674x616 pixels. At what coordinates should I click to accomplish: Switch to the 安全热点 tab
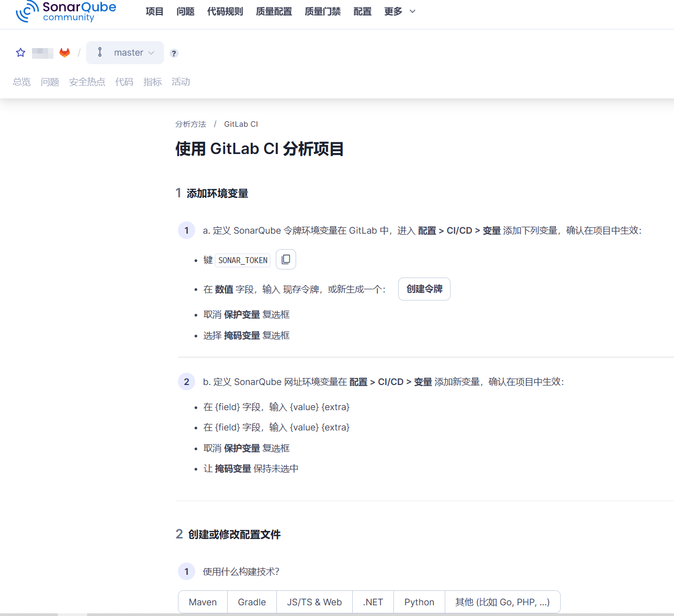[x=87, y=82]
